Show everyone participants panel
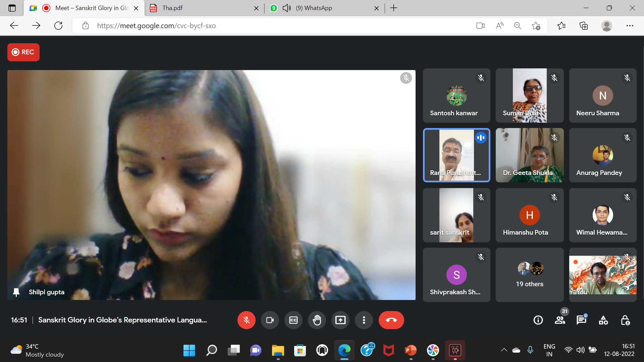 tap(559, 320)
